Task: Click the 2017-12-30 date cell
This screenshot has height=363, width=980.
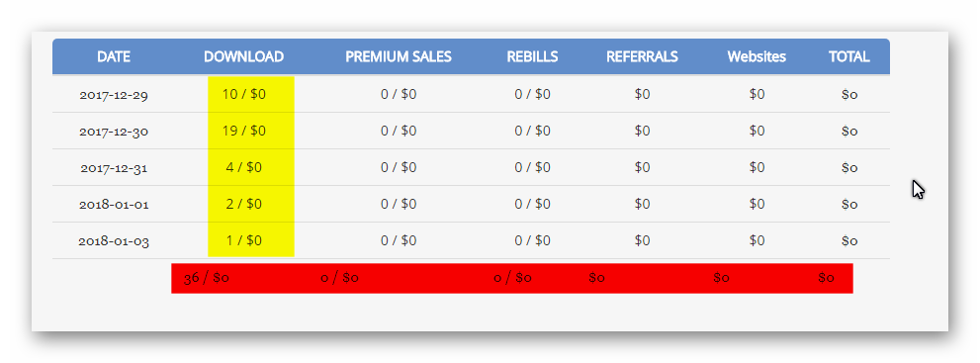Action: pyautogui.click(x=114, y=132)
